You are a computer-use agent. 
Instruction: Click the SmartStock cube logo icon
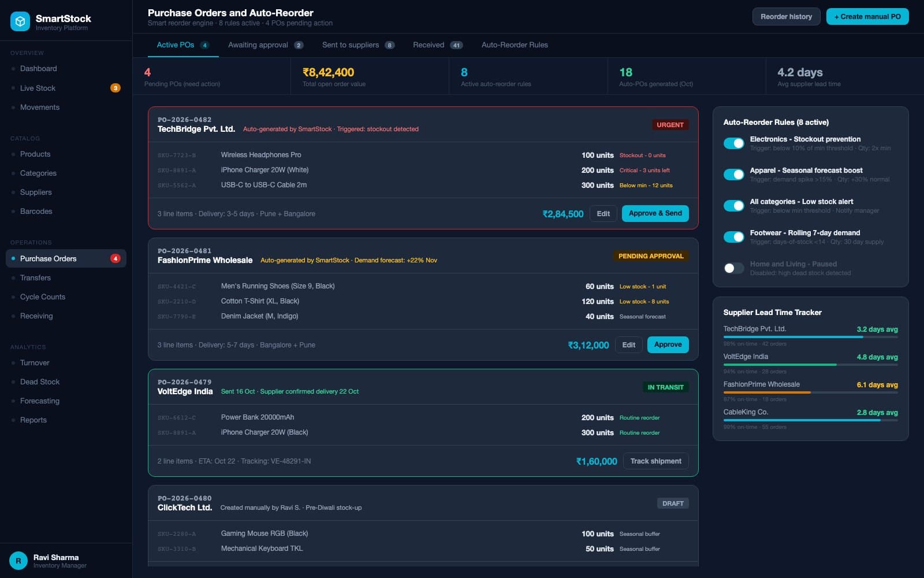pyautogui.click(x=20, y=21)
